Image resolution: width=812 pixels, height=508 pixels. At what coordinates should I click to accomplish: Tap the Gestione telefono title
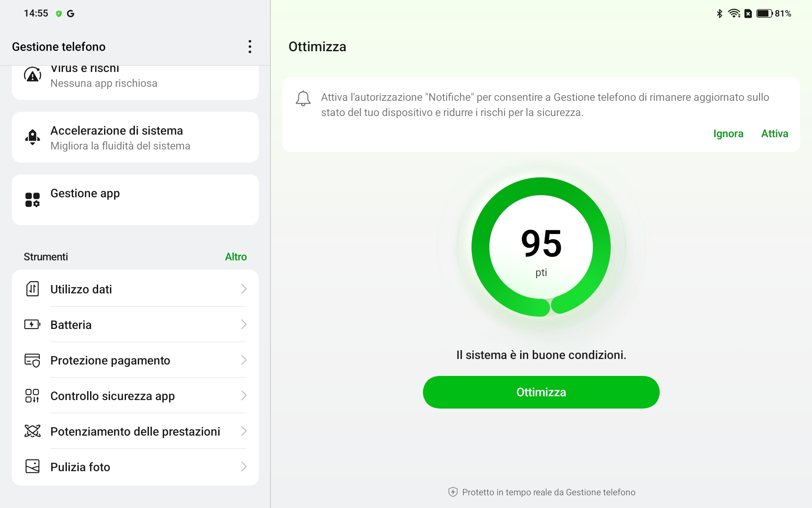[x=59, y=47]
